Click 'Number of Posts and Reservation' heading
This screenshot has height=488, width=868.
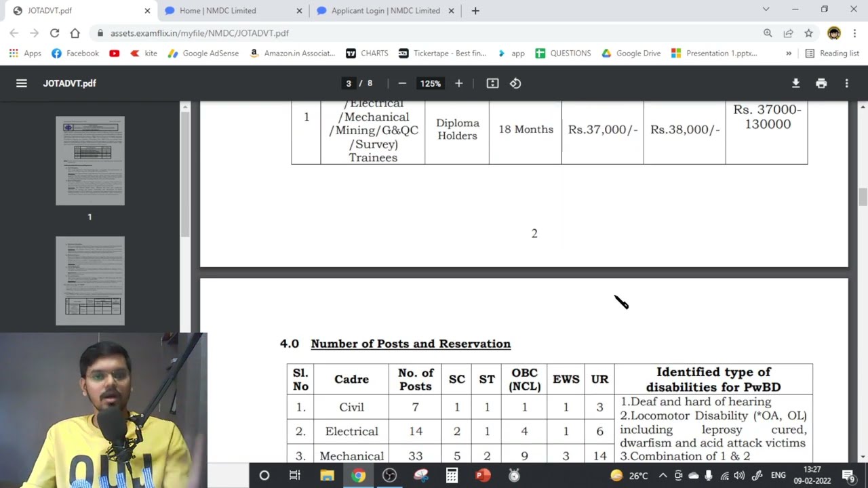[x=410, y=344]
